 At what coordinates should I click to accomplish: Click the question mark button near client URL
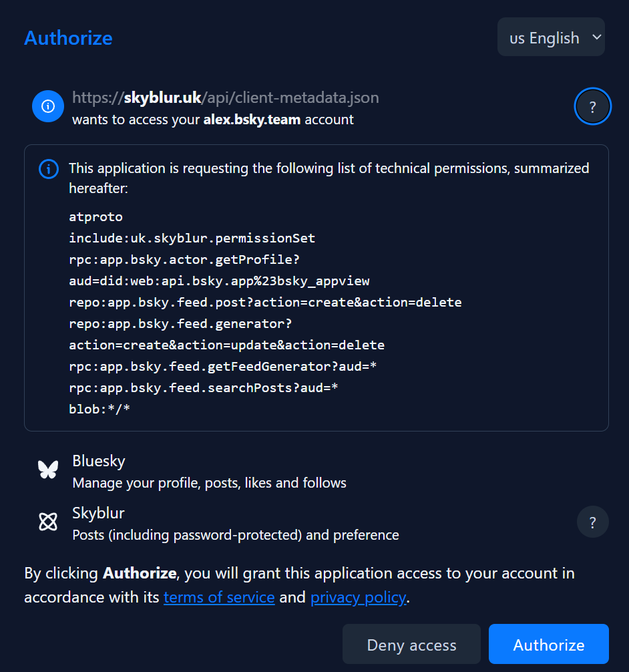[592, 107]
